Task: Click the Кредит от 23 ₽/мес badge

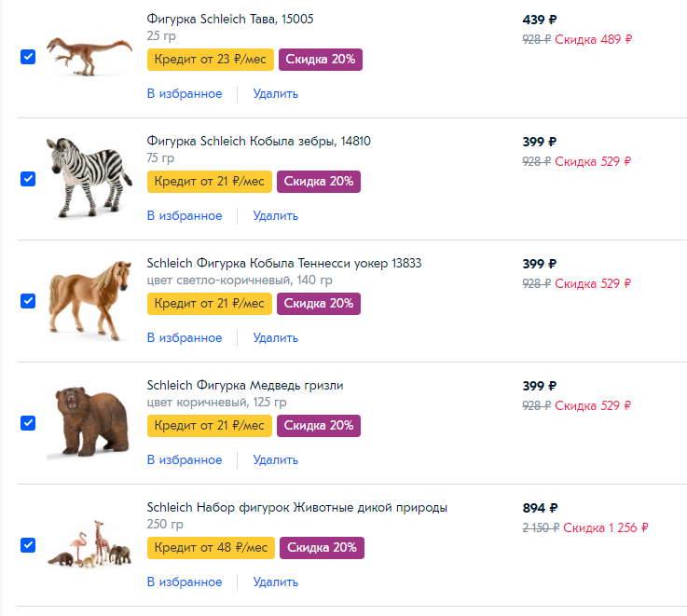Action: click(210, 60)
